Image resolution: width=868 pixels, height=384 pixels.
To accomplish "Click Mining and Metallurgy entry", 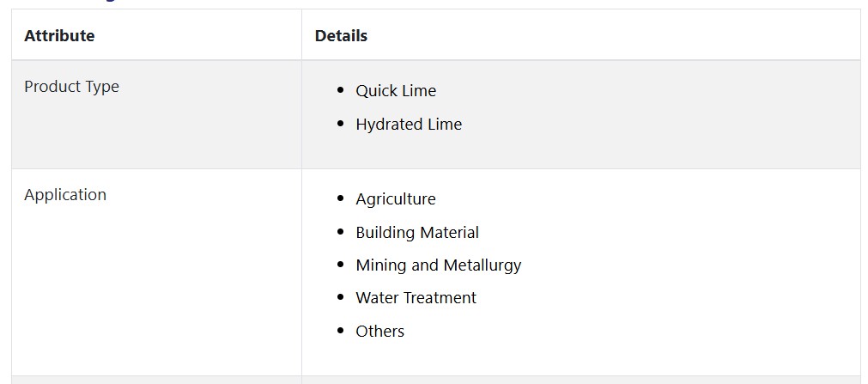I will [x=439, y=265].
